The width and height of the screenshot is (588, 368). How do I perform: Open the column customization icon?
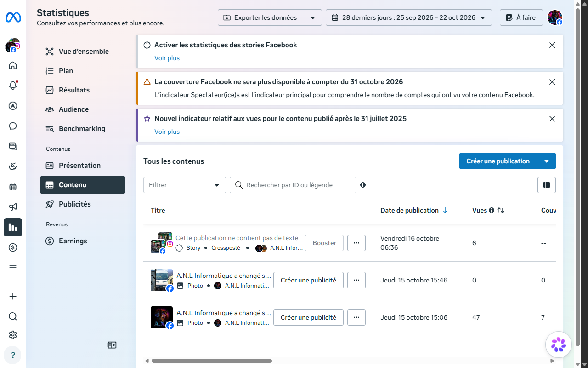[x=547, y=185]
